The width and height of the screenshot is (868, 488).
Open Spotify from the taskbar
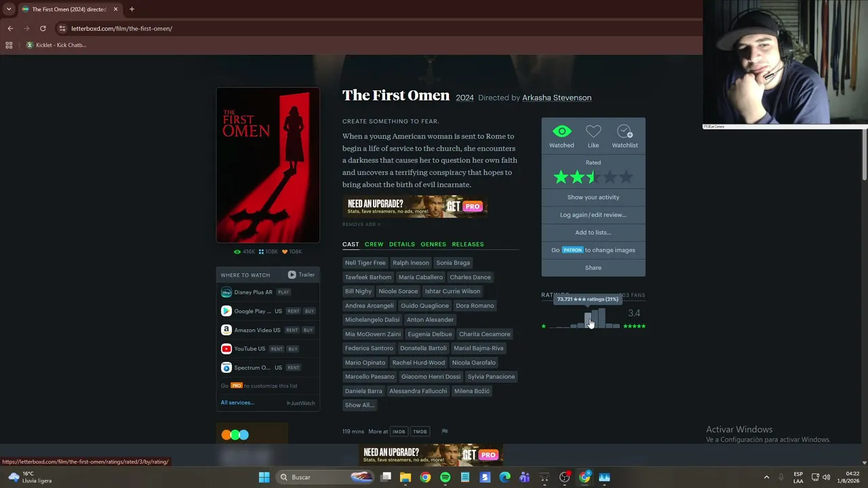445,477
